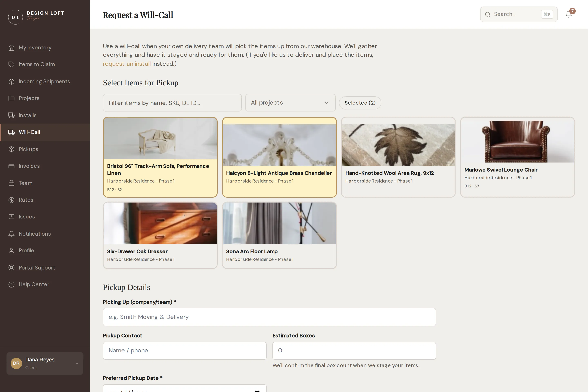Screen dimensions: 588x392
Task: Go to Will-Call in sidebar
Action: click(x=45, y=132)
